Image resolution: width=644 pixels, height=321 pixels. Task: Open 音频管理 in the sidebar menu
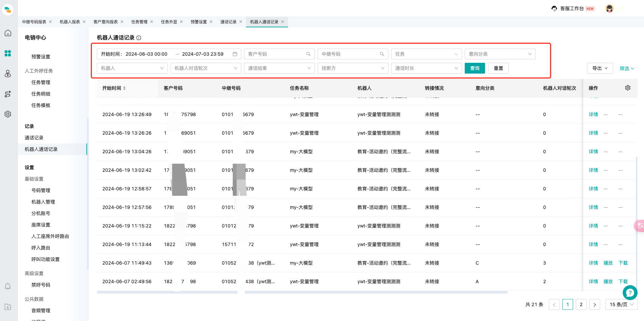41,311
